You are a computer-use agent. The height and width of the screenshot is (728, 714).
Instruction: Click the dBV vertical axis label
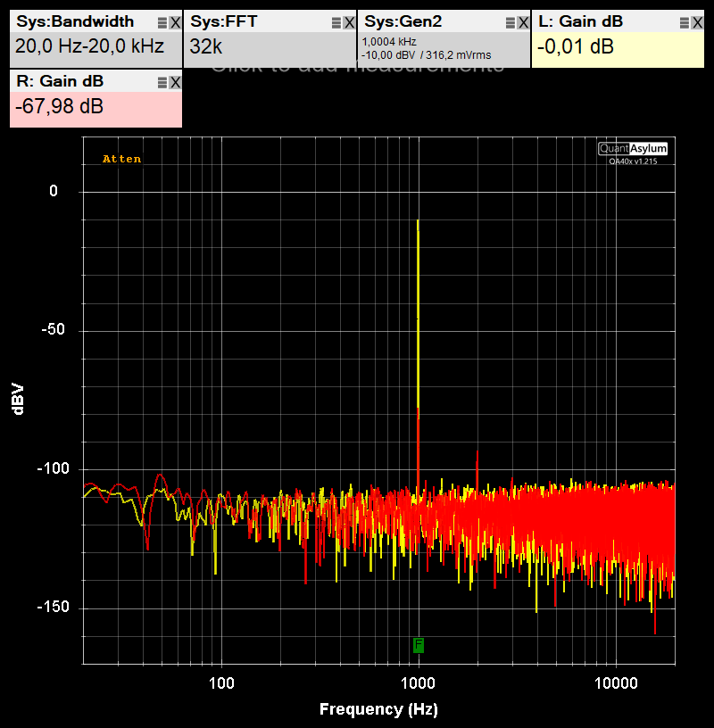pos(18,399)
